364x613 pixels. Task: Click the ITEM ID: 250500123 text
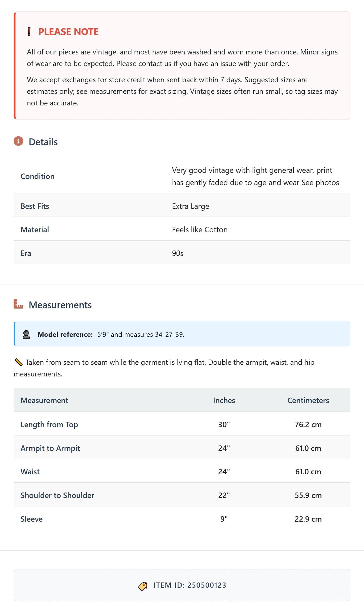[190, 585]
